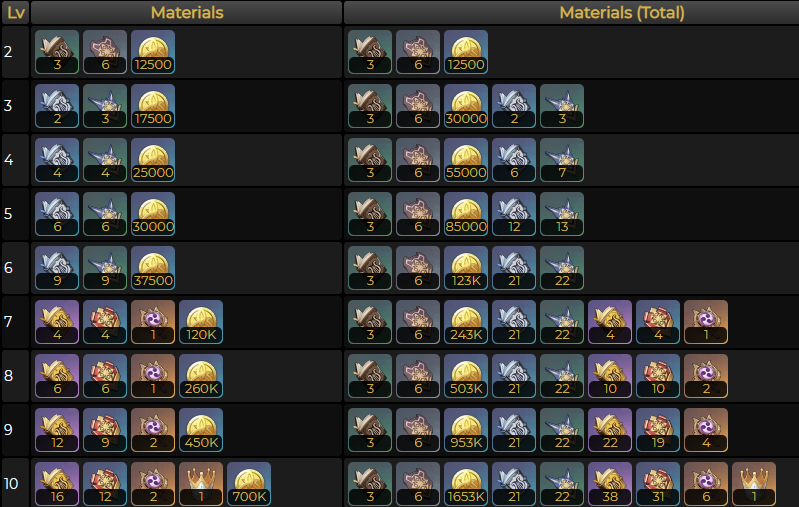Screen dimensions: 799x507
Task: Click the purple boss material showing 6 in level 10 totals
Action: click(706, 484)
